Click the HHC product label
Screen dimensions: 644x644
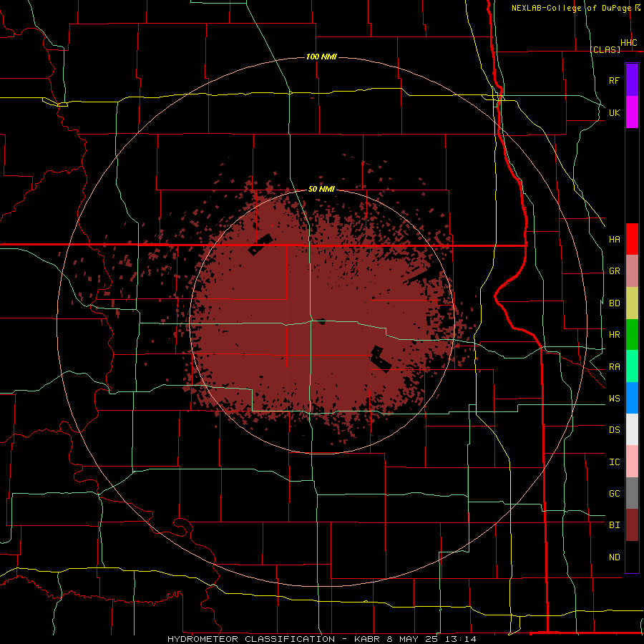coord(628,43)
